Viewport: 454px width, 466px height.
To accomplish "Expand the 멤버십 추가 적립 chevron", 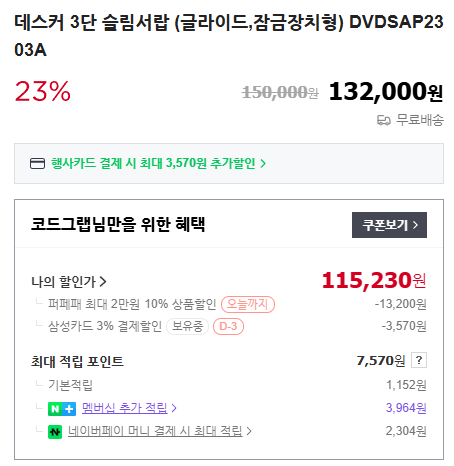I will click(x=174, y=408).
